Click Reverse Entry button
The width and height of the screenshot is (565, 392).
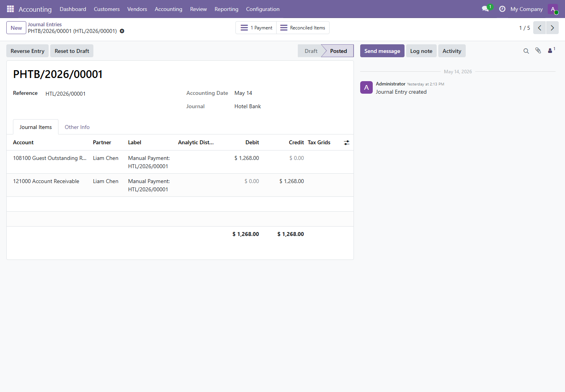pos(27,51)
